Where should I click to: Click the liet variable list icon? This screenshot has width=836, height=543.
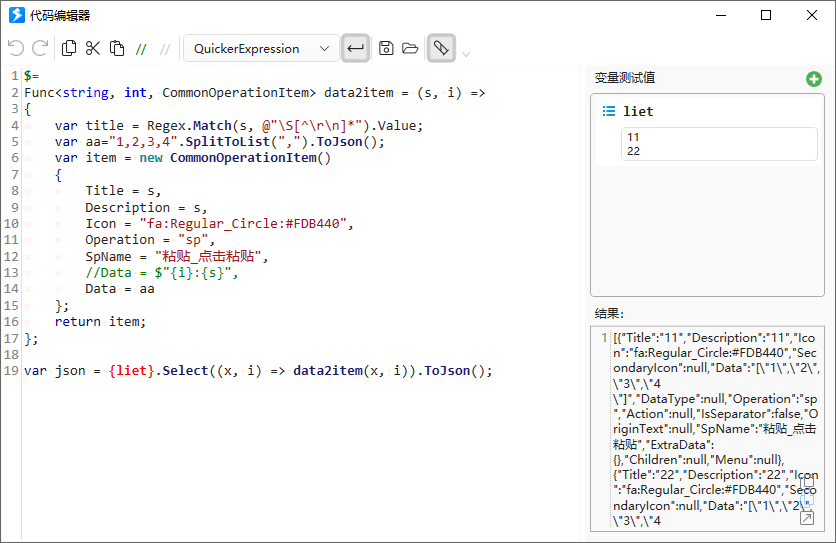[x=608, y=111]
